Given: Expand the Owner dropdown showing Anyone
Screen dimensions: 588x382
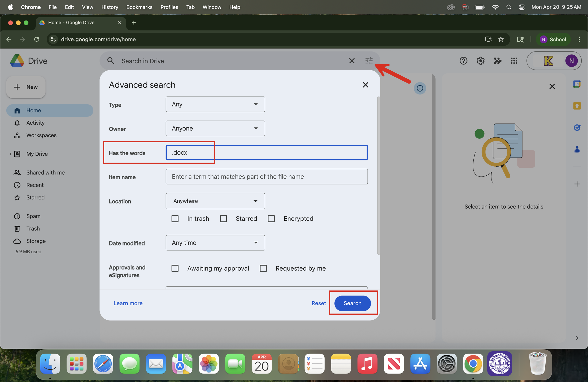Looking at the screenshot, I should point(215,128).
